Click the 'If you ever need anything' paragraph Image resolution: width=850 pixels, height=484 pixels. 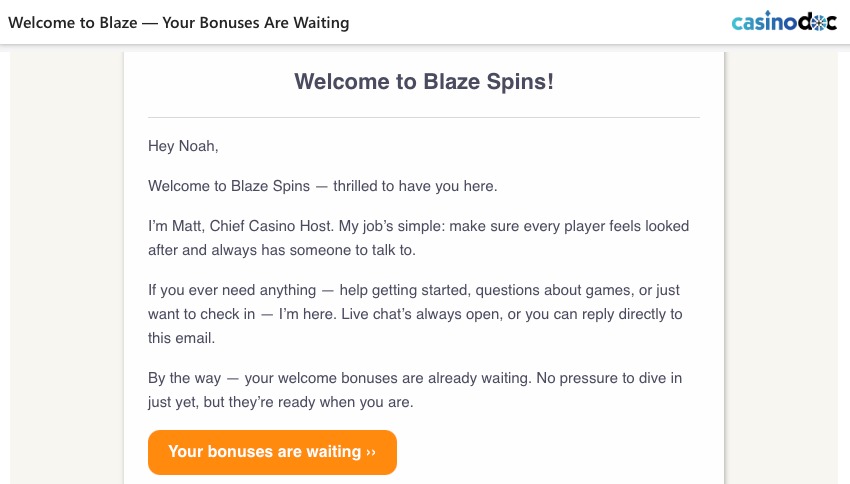[x=236, y=290]
